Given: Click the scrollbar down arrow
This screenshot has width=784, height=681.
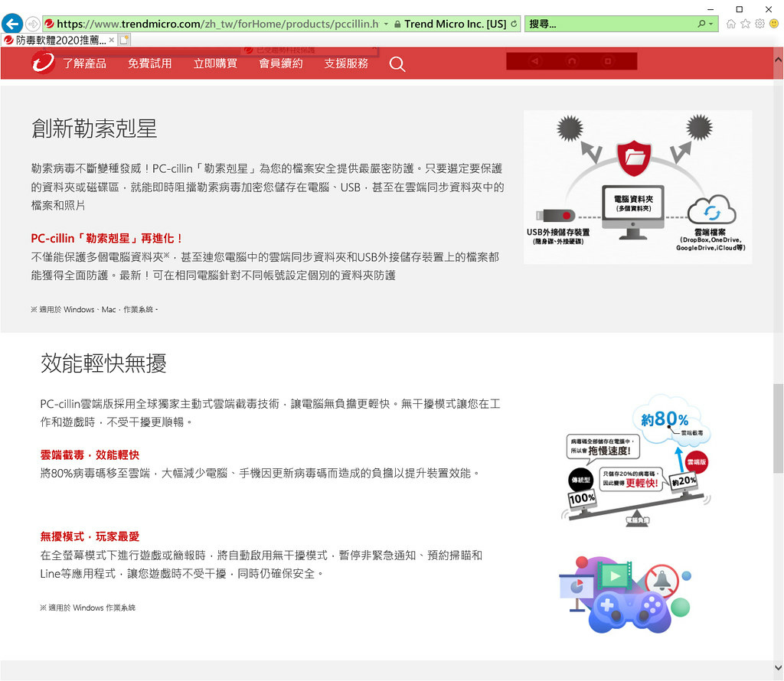Looking at the screenshot, I should pyautogui.click(x=779, y=667).
